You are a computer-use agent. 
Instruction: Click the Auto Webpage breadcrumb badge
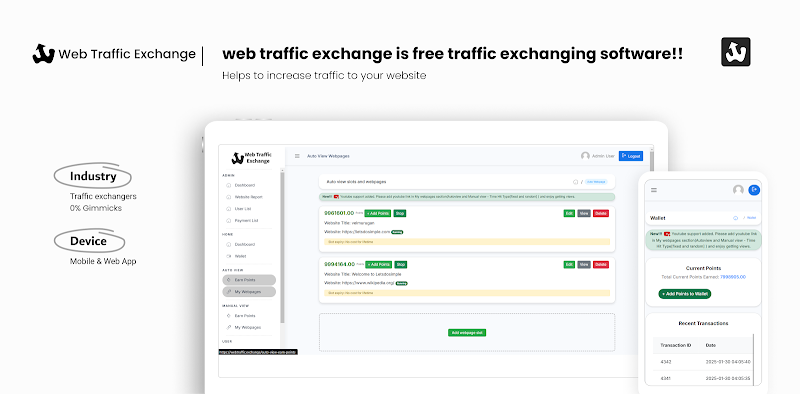point(595,182)
